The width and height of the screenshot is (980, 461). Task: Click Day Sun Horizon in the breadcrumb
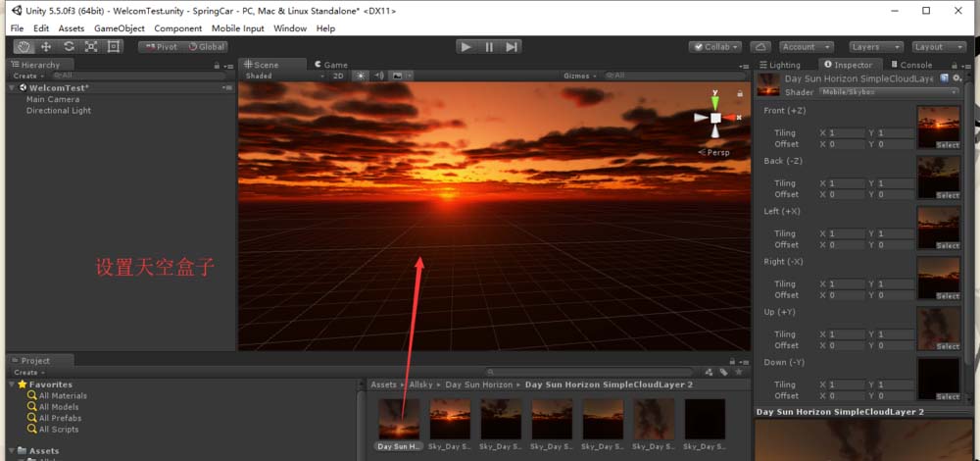(479, 384)
